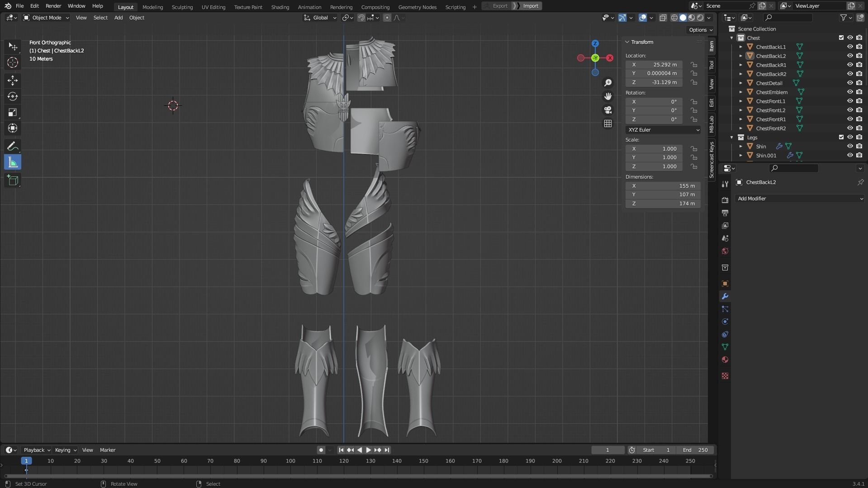
Task: Open the timeline Marker menu
Action: pyautogui.click(x=108, y=450)
